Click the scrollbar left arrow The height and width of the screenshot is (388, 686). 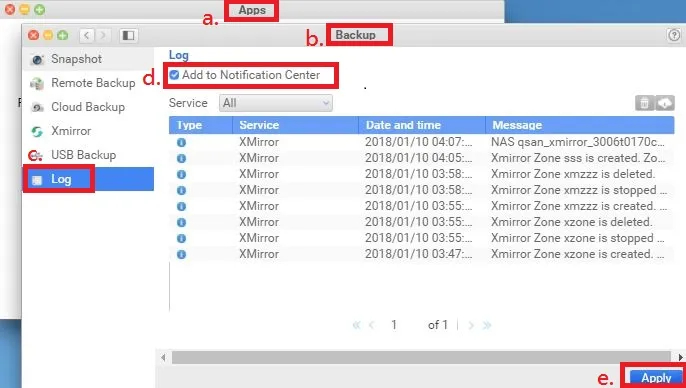(163, 357)
